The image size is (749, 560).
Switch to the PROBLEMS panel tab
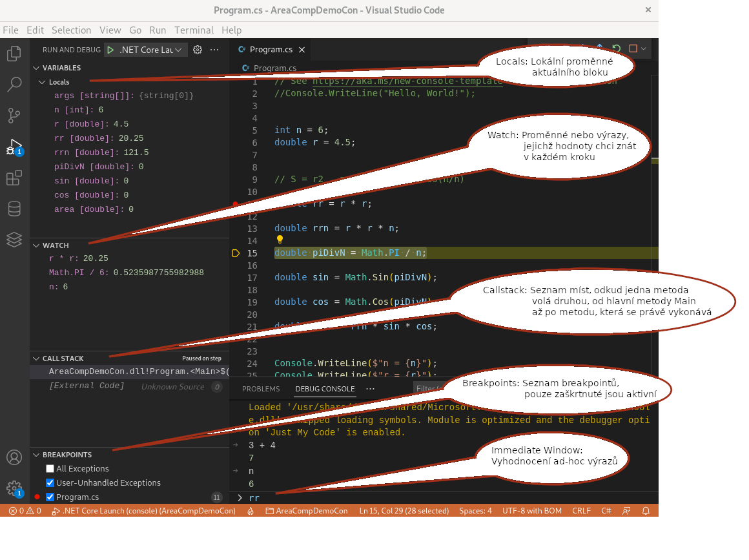[x=261, y=389]
